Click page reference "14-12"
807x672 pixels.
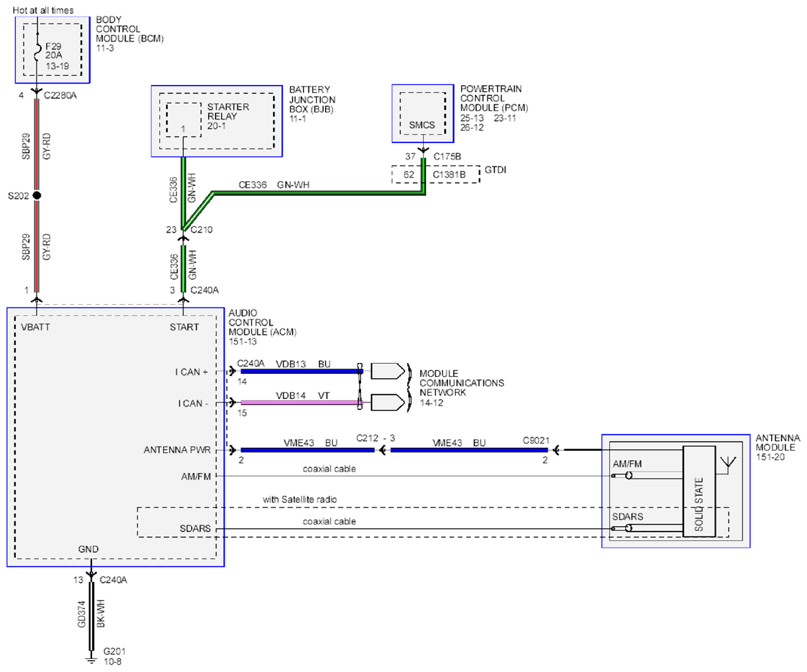[x=432, y=403]
